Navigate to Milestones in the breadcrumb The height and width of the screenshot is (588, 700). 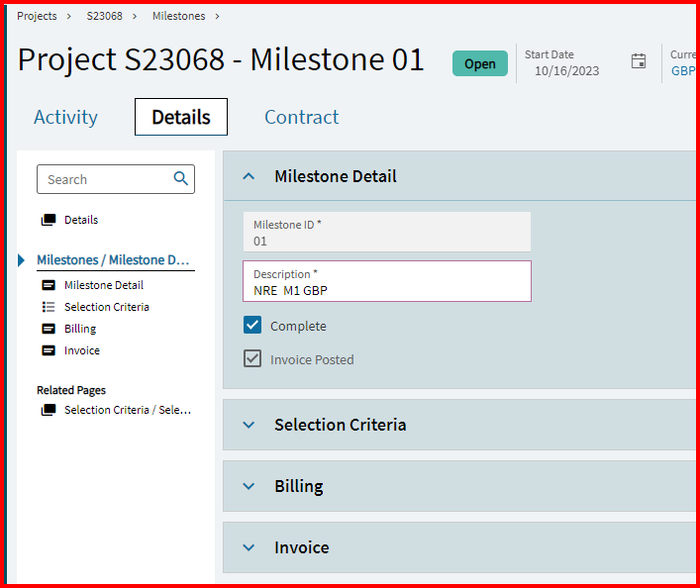click(178, 16)
